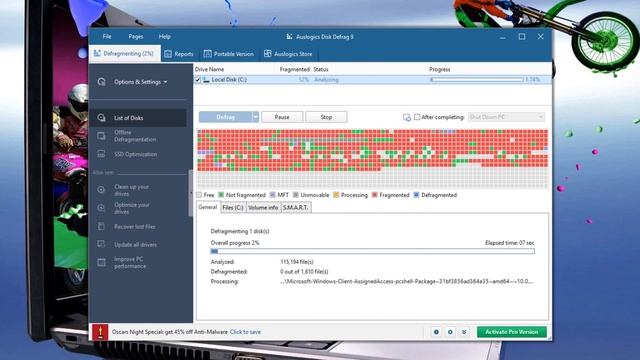Open the Portable Version tab

229,54
